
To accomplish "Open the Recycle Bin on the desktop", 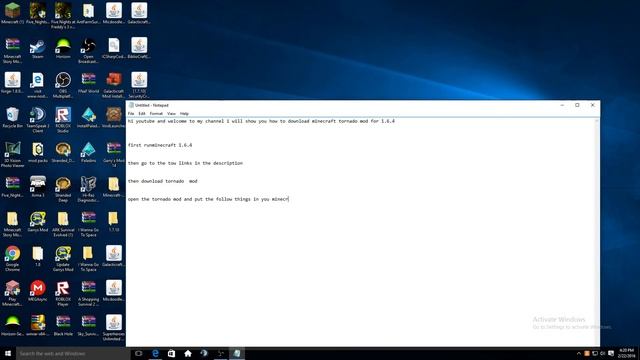I will click(x=12, y=118).
